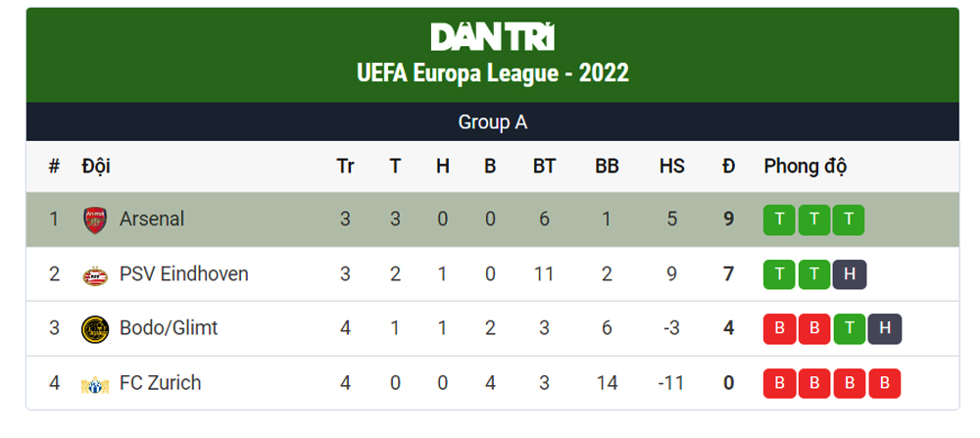
Task: Click Bodo/Glimt's grey H form badge
Action: click(885, 328)
